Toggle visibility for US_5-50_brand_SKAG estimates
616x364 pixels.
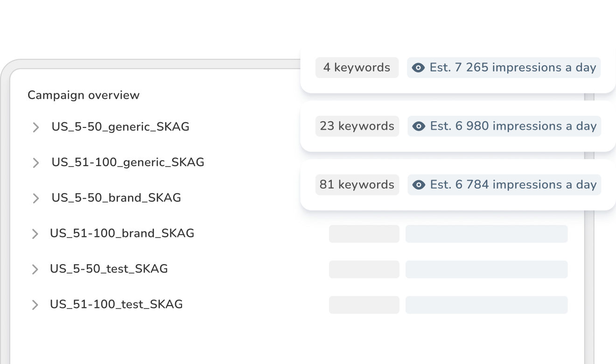tap(418, 185)
